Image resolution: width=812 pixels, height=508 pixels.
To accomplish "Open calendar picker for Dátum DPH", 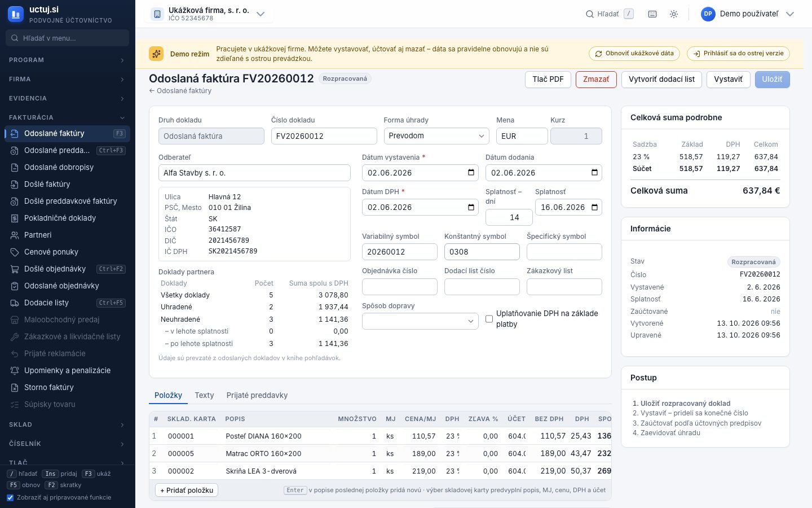I will pos(471,207).
